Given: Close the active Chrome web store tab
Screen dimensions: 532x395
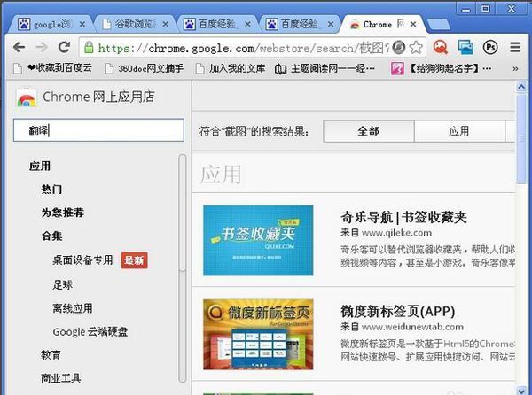Looking at the screenshot, I should click(413, 25).
